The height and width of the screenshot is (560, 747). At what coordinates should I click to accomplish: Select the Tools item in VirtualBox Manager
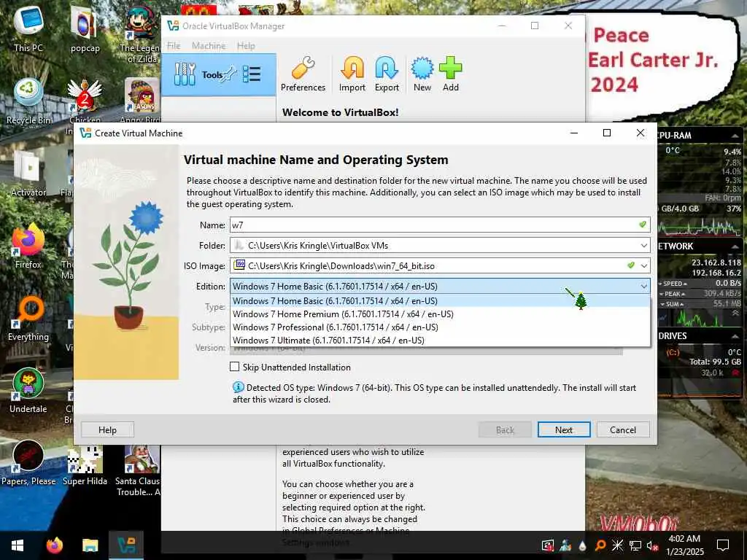coord(219,75)
